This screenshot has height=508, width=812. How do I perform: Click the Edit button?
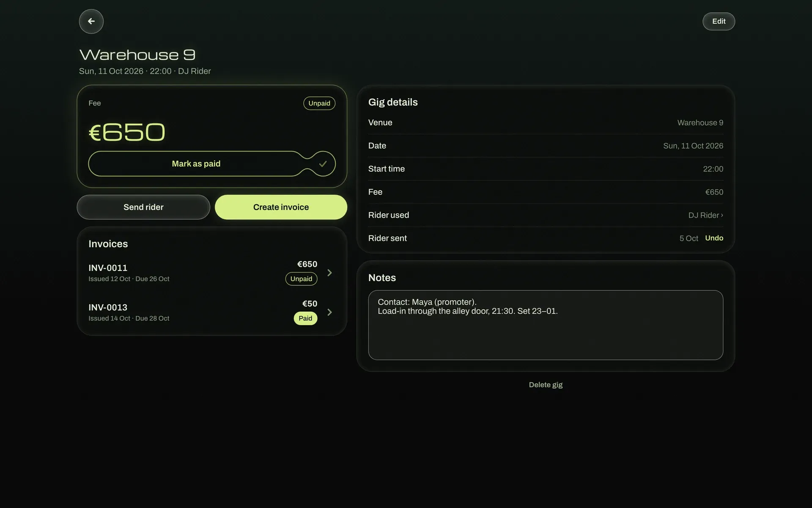(719, 21)
